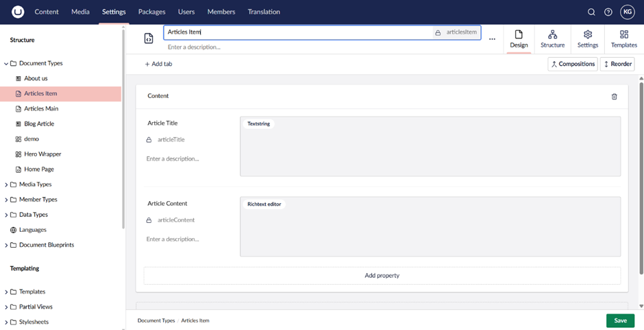The height and width of the screenshot is (330, 644).
Task: Open the Textstring property editor box
Action: tap(430, 147)
